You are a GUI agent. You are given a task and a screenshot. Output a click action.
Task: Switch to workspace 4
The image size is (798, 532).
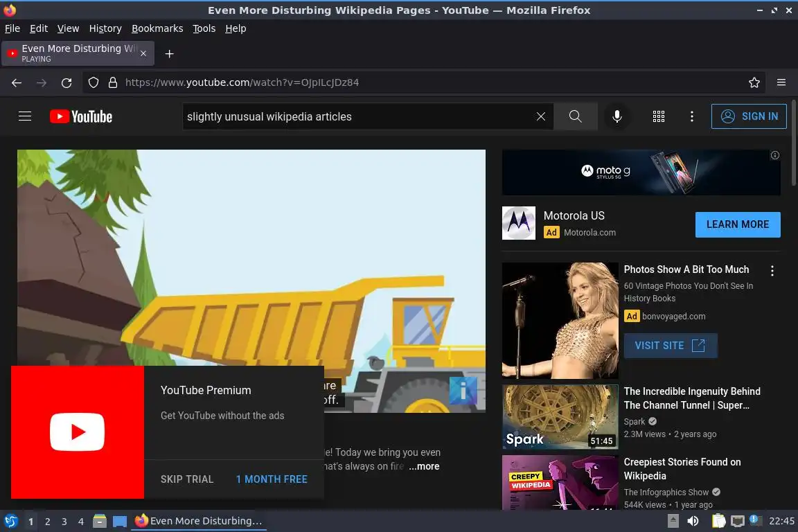pyautogui.click(x=80, y=522)
